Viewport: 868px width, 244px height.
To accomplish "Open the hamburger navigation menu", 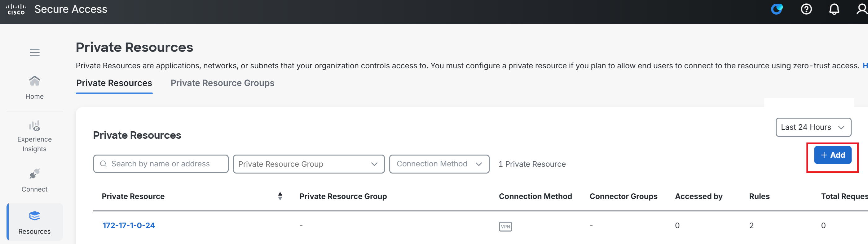I will tap(35, 52).
